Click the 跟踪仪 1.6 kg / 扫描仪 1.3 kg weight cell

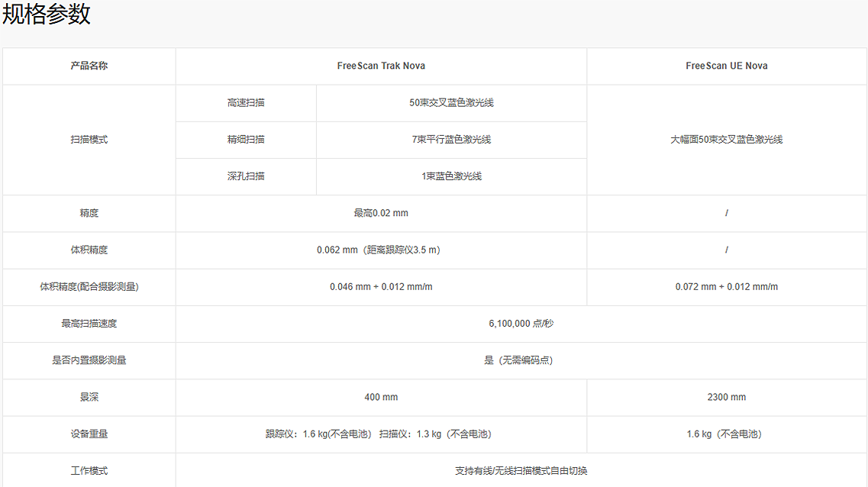381,434
